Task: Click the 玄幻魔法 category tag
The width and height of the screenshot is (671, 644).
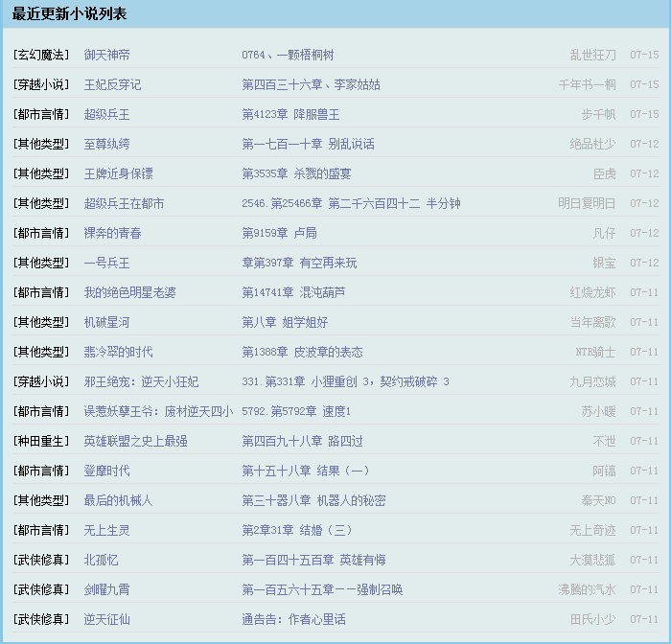Action: (x=41, y=55)
